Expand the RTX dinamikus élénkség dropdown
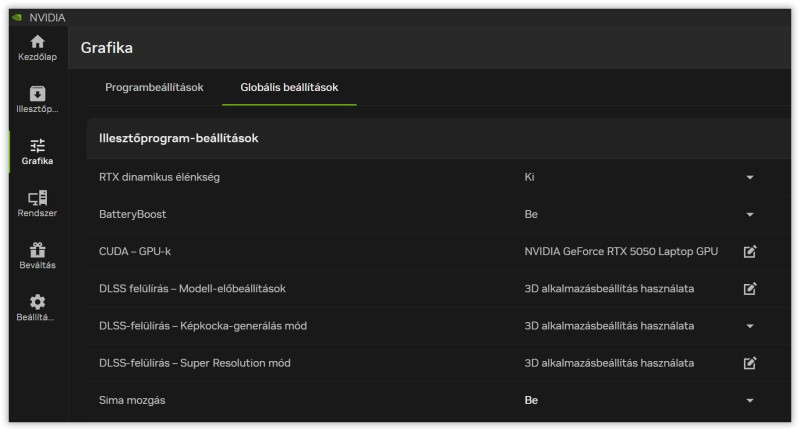Image resolution: width=800 pixels, height=431 pixels. point(750,177)
